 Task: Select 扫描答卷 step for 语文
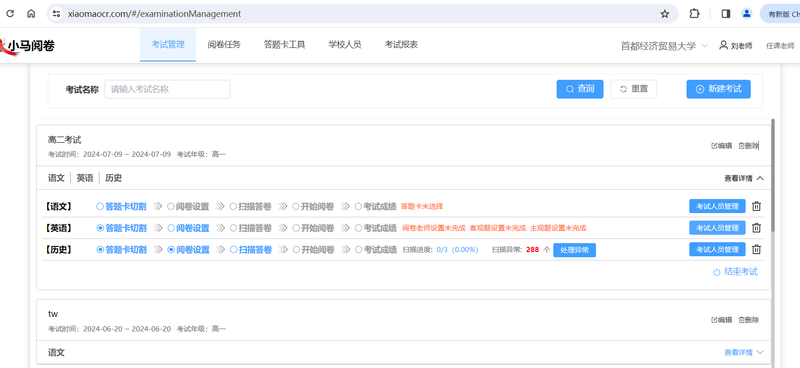(x=251, y=207)
